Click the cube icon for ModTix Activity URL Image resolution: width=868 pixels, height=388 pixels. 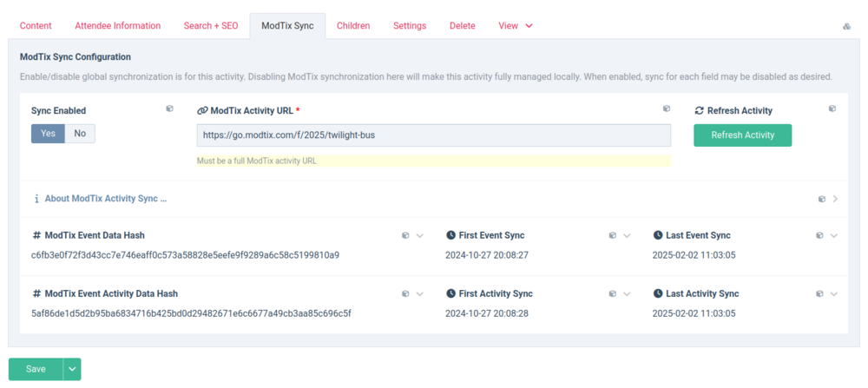pos(667,109)
